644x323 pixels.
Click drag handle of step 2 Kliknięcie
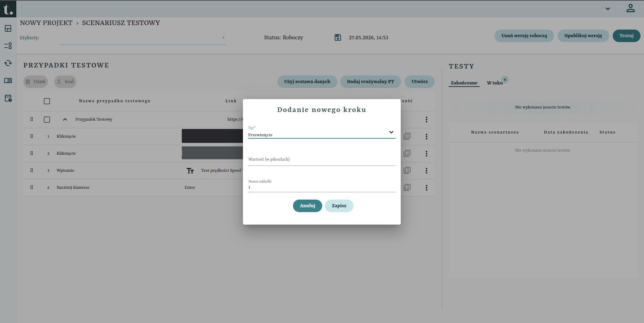tap(32, 153)
